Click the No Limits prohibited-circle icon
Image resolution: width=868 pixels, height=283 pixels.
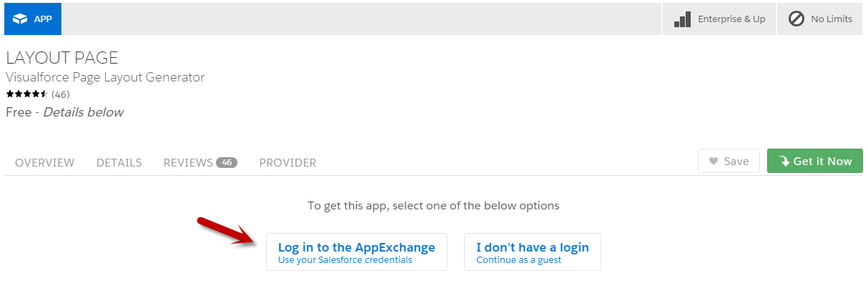pyautogui.click(x=796, y=19)
